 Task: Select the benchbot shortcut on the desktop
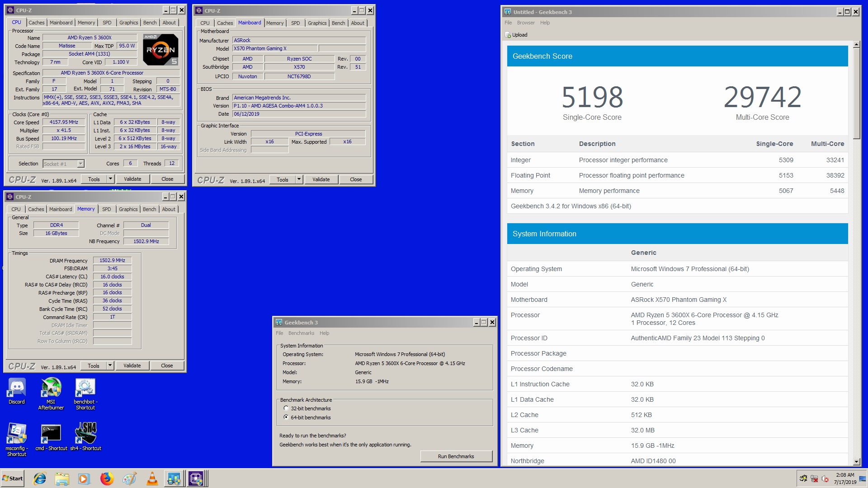85,394
